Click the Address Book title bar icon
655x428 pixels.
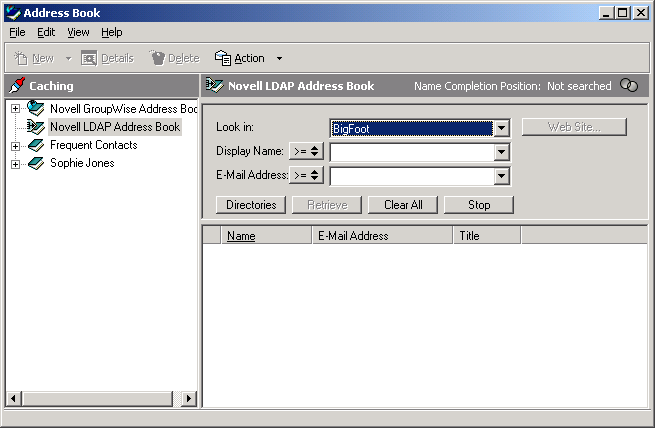pos(13,13)
